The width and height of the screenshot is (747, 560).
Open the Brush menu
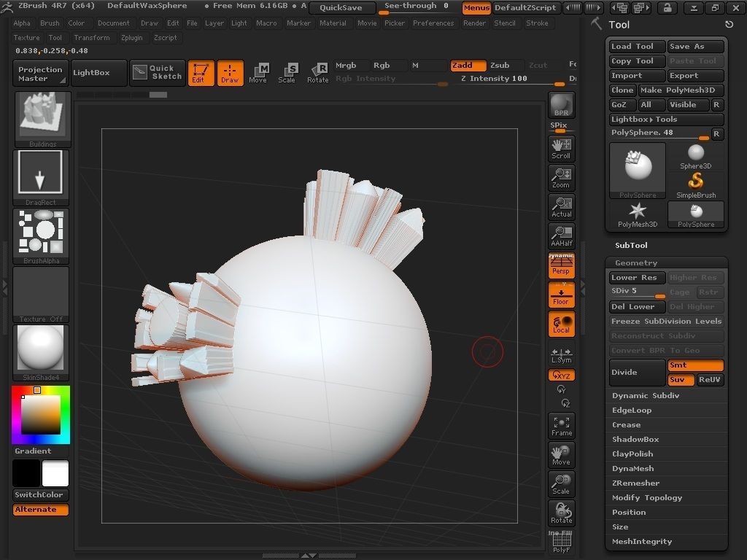(x=50, y=23)
